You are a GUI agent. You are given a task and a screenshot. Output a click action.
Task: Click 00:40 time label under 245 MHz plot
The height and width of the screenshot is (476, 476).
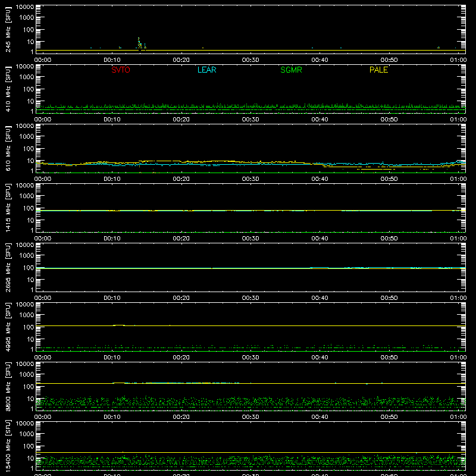(x=320, y=60)
